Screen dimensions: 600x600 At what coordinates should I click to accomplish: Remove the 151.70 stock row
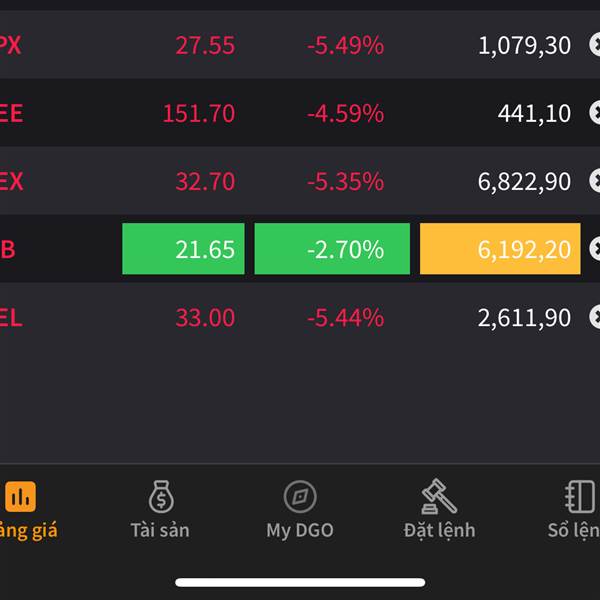595,113
